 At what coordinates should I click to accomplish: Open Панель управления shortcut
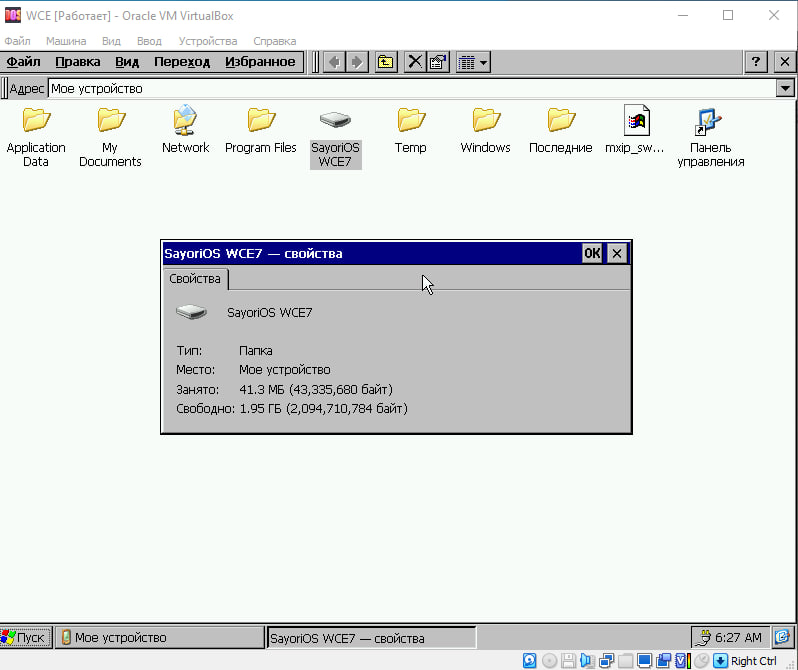pyautogui.click(x=710, y=136)
